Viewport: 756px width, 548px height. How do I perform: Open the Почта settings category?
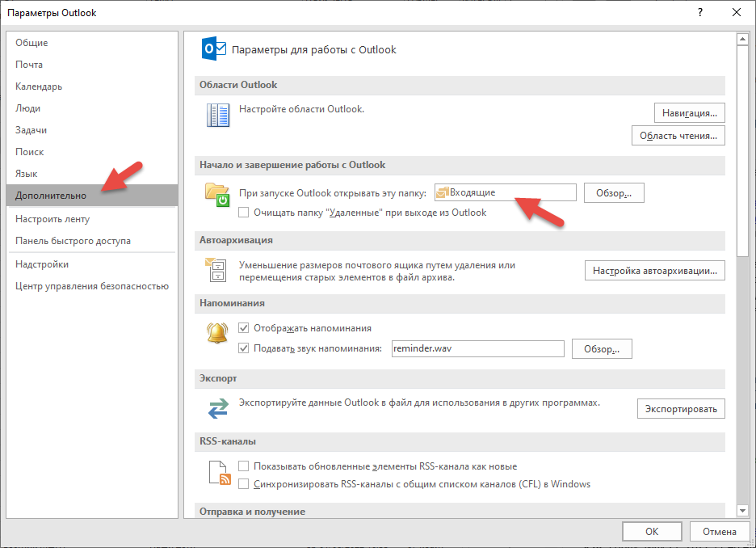[x=92, y=64]
